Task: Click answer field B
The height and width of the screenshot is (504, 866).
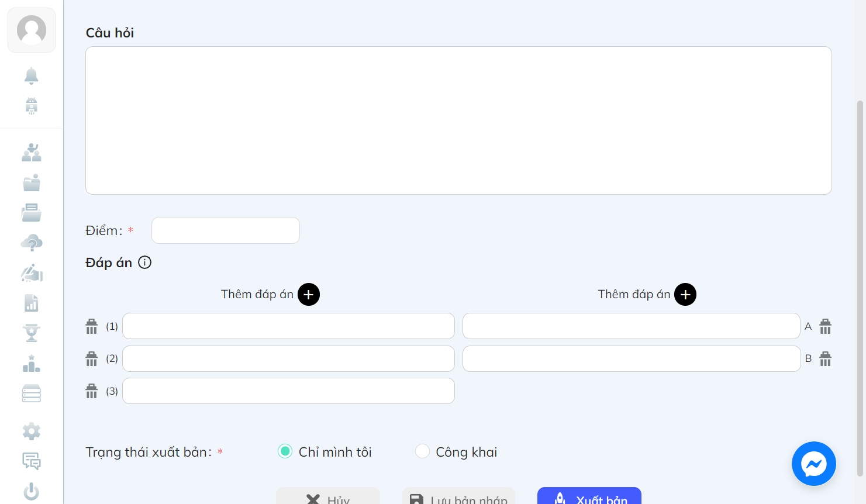Action: 632,358
